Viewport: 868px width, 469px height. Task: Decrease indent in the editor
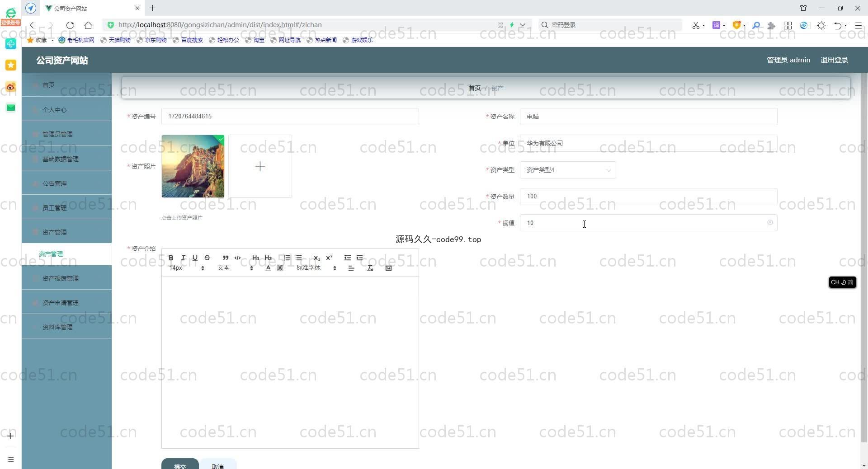[x=347, y=258]
